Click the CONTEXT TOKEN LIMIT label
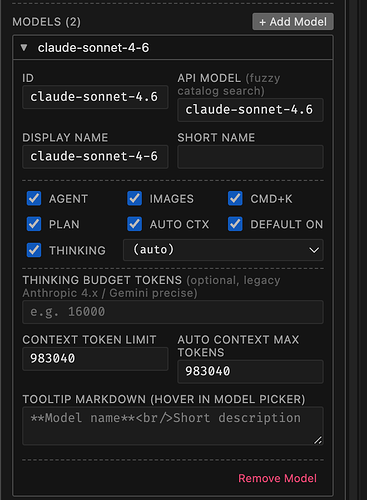This screenshot has width=367, height=500. [89, 340]
